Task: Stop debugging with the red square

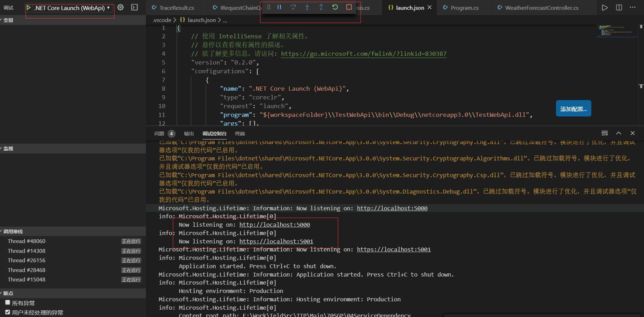Action: coord(349,7)
